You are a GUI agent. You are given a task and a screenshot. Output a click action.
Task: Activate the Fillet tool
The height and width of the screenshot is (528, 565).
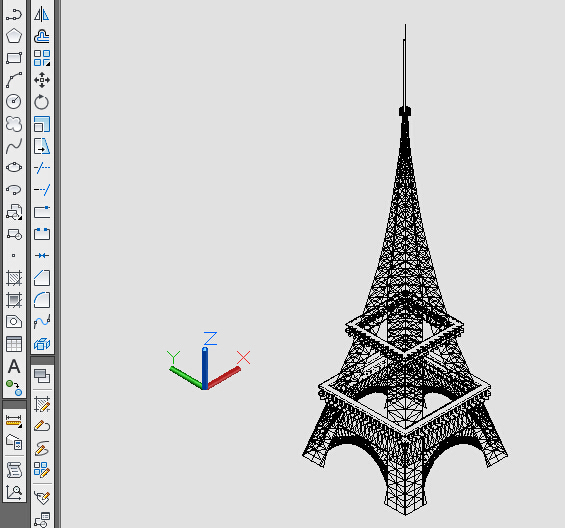pos(42,300)
